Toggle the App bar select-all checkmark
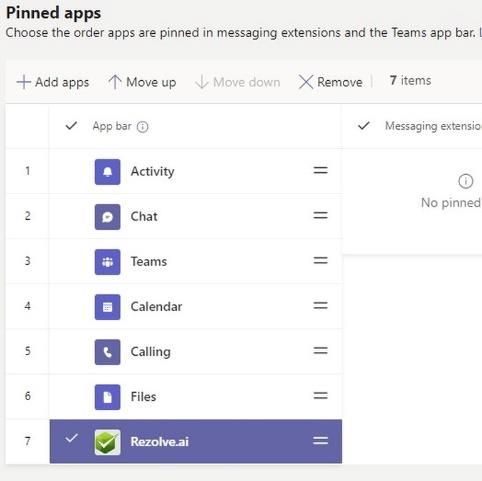 [x=71, y=126]
